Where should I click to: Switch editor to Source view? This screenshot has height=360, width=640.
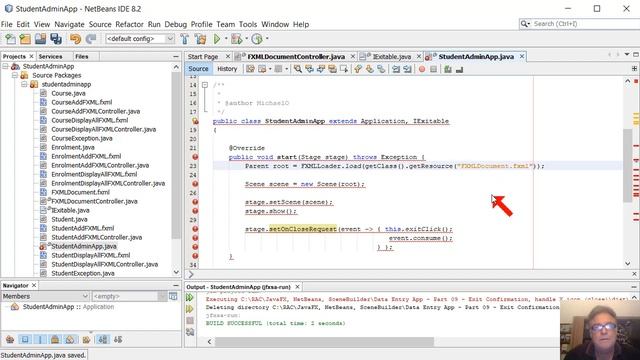pyautogui.click(x=198, y=69)
